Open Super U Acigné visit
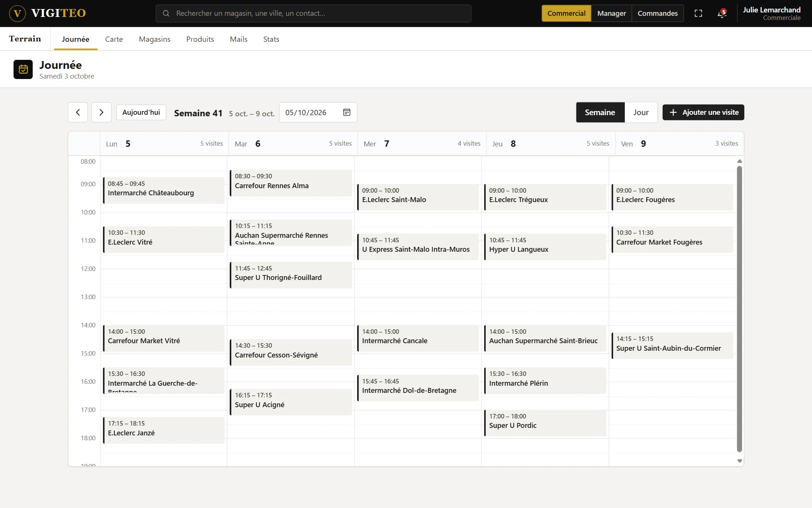Screen dimensions: 812x508 click(291, 402)
